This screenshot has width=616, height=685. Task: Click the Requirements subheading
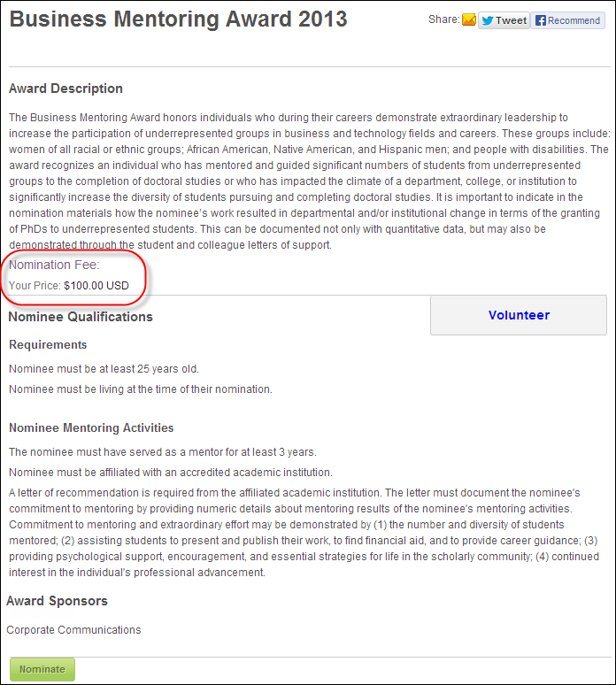pos(48,344)
